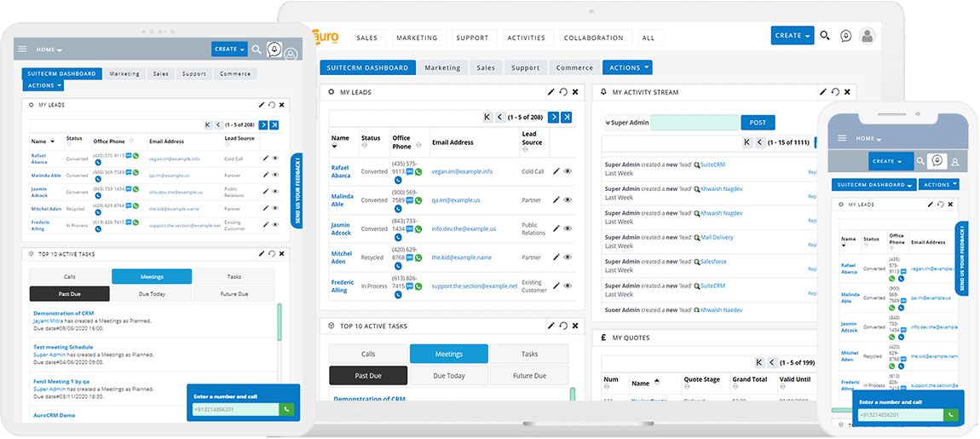Viewport: 980px width, 439px height.
Task: Click phone number field on the phone
Action: coord(901,415)
